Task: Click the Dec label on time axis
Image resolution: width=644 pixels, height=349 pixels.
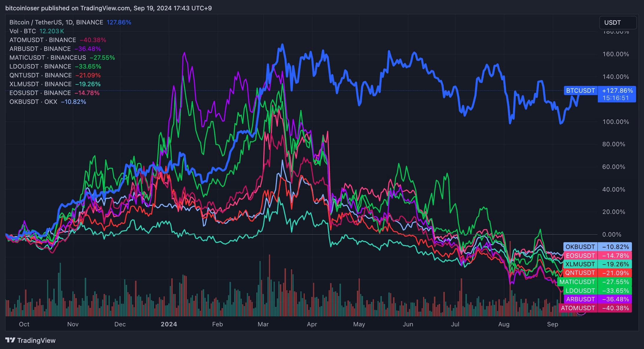Action: [120, 324]
